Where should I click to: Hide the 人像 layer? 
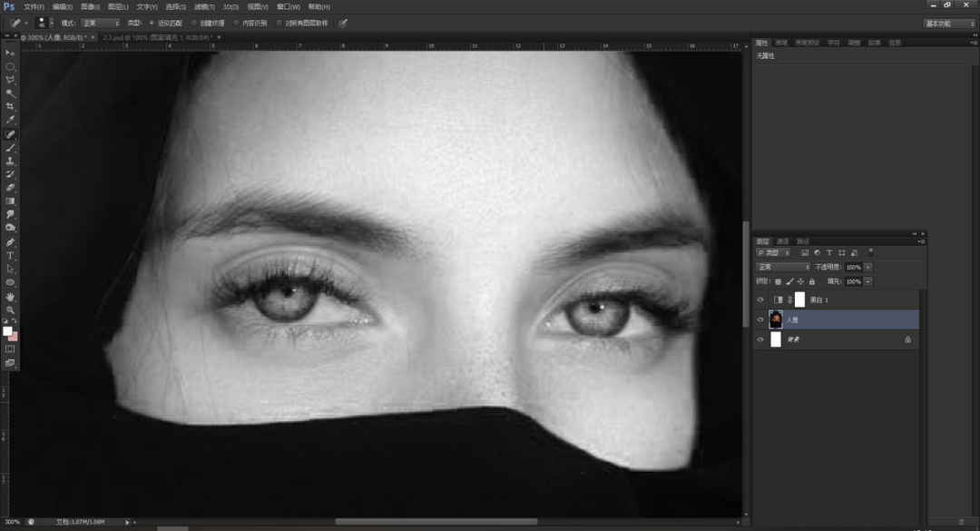pyautogui.click(x=760, y=320)
